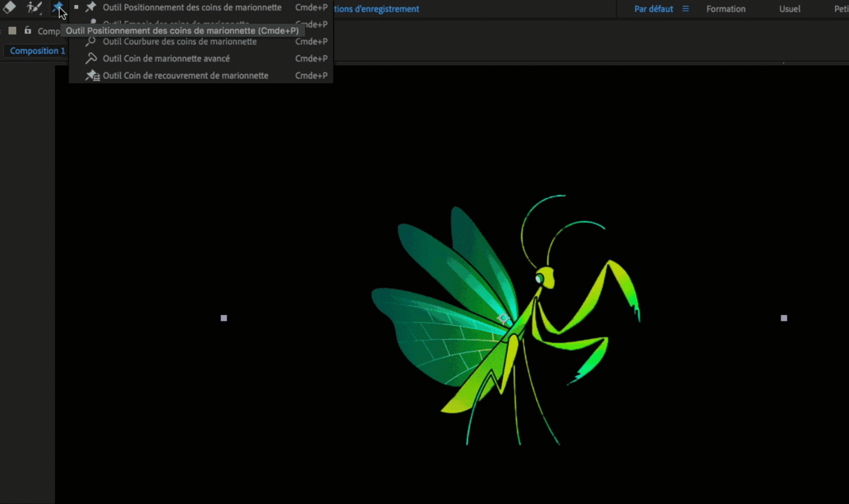Open the Par défaut workspace hamburger menu

point(685,9)
